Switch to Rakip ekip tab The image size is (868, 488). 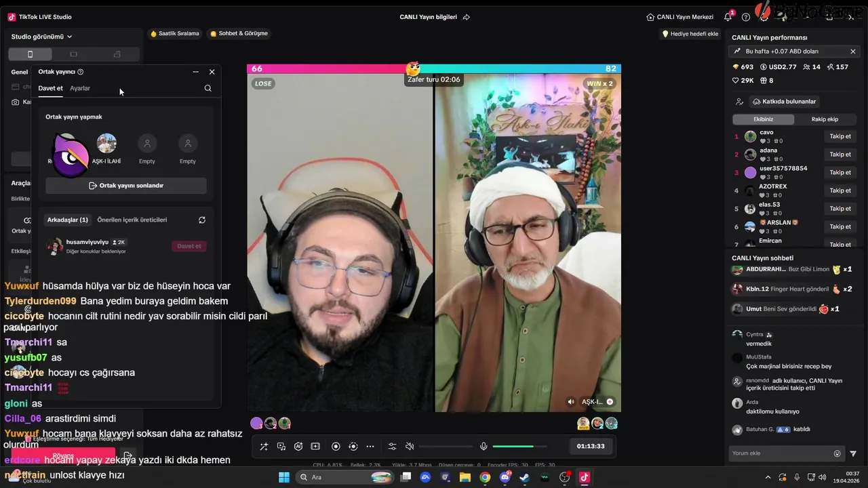coord(825,119)
